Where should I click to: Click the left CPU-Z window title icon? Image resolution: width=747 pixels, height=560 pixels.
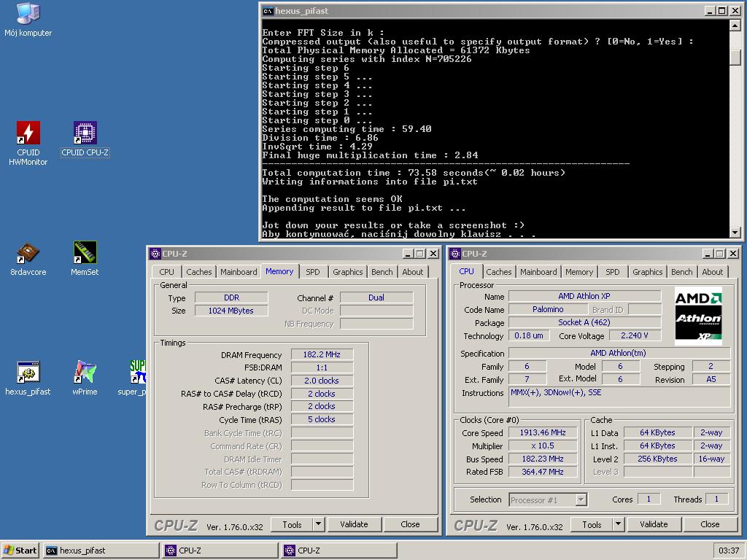click(x=155, y=254)
